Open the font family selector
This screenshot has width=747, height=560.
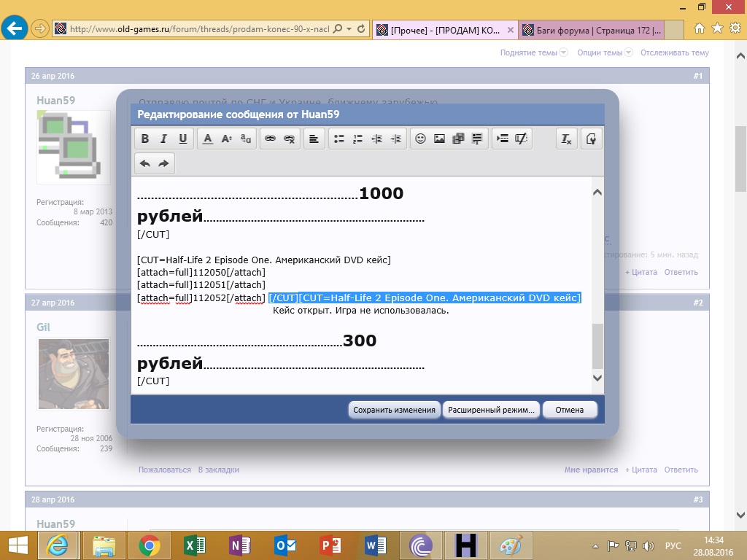[246, 139]
